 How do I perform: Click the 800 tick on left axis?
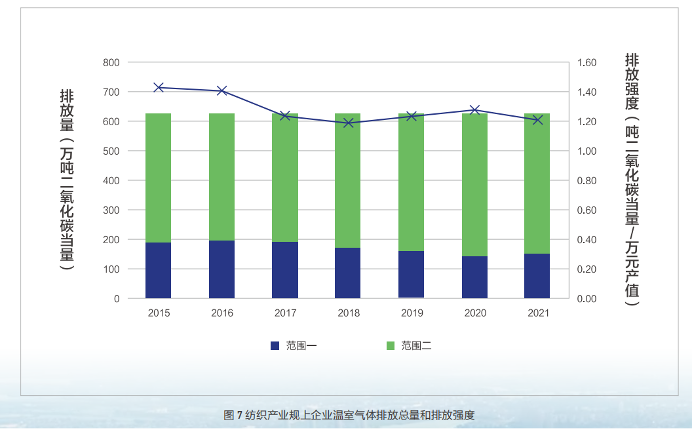(x=110, y=62)
